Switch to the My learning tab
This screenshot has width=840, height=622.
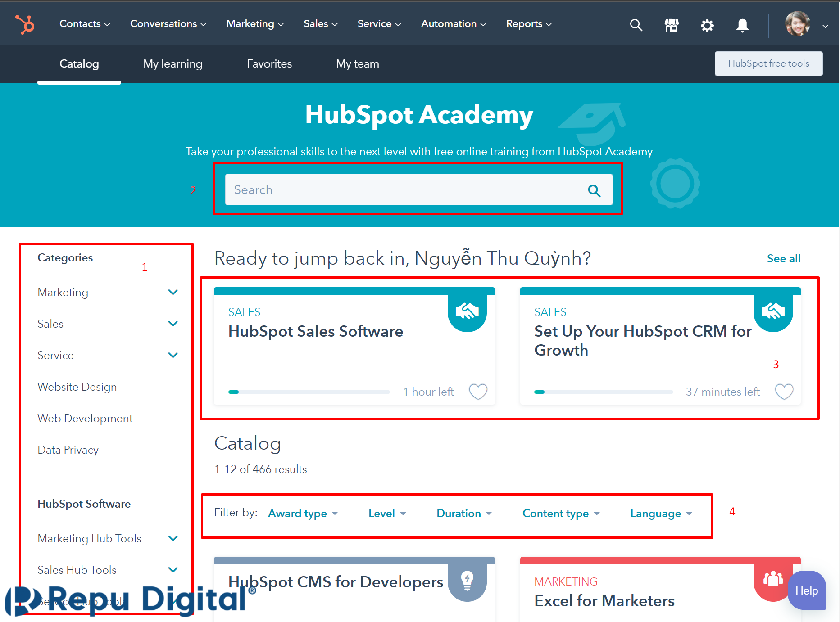point(173,64)
